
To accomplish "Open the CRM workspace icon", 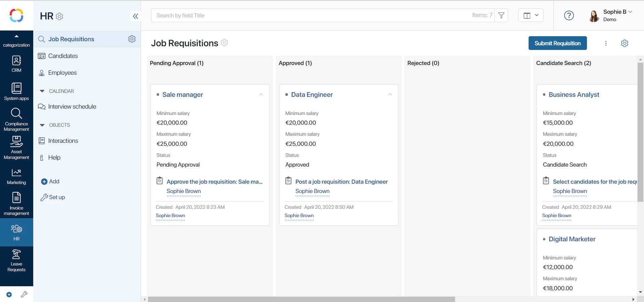I will coord(16,64).
